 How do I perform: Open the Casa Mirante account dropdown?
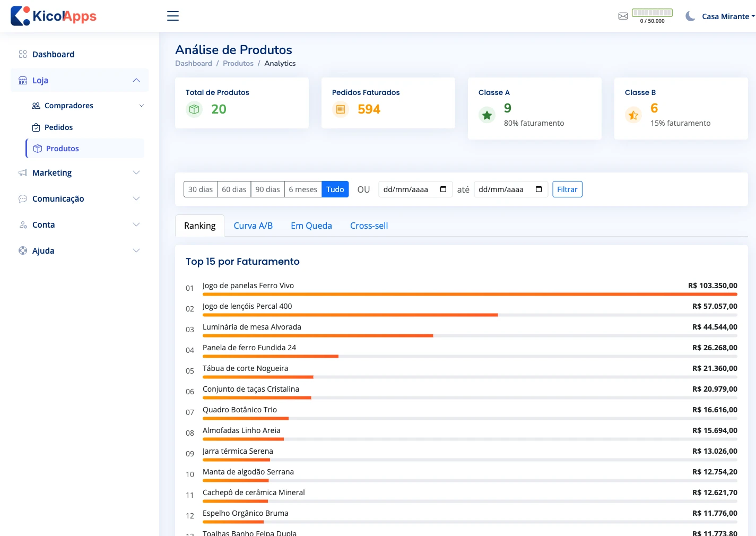[728, 16]
